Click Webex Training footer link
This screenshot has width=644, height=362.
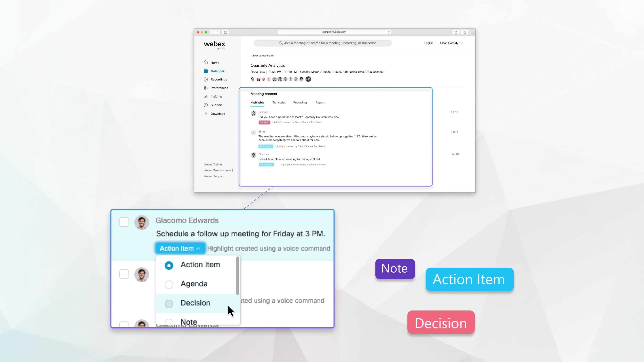click(x=213, y=164)
